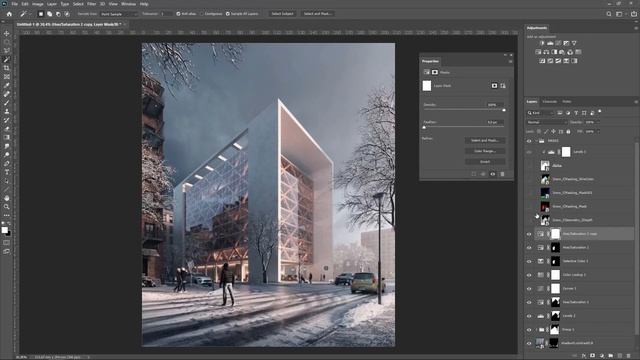
Task: Select the Eraser tool
Action: coord(7,129)
